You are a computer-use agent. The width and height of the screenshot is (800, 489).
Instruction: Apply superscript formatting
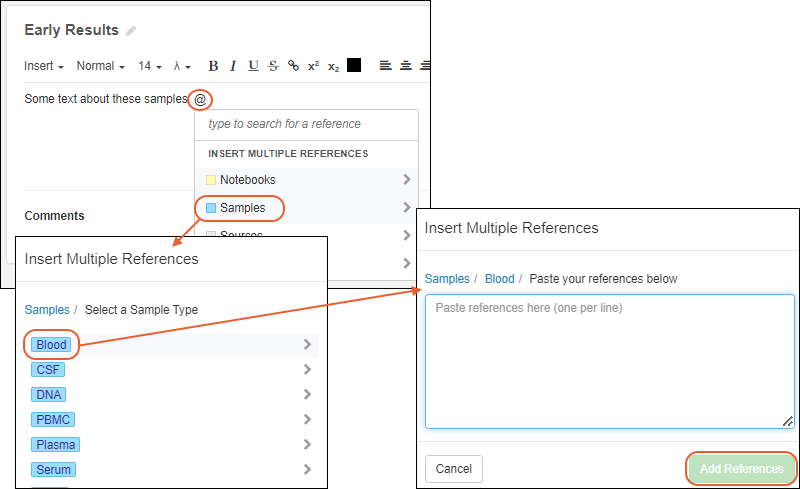(x=313, y=66)
